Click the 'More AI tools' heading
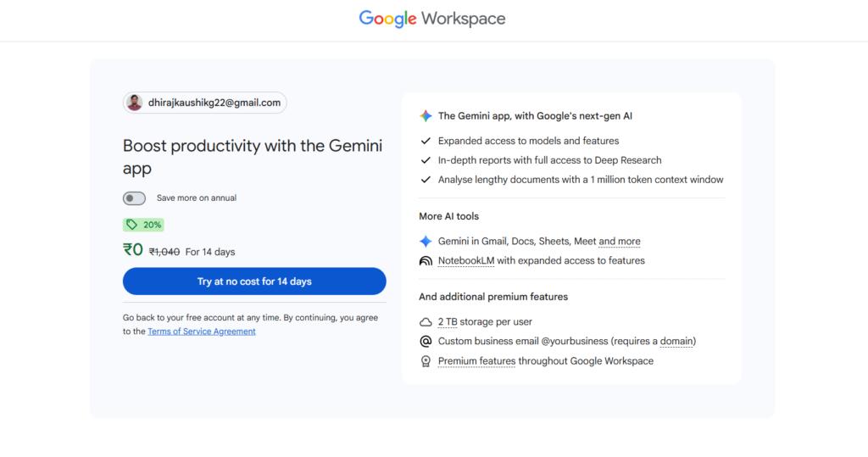The image size is (868, 457). pos(449,216)
